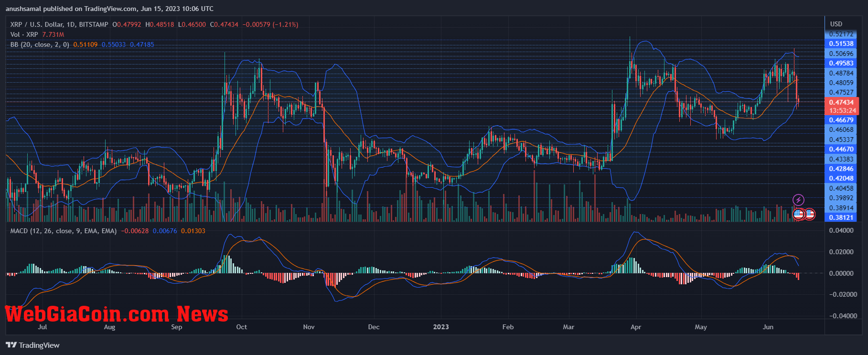Image resolution: width=868 pixels, height=355 pixels.
Task: Click the Nov label on time axis
Action: (x=309, y=327)
